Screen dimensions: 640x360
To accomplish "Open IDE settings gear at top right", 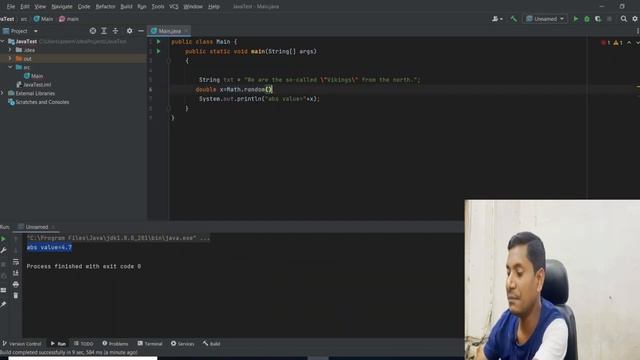I will pos(635,19).
